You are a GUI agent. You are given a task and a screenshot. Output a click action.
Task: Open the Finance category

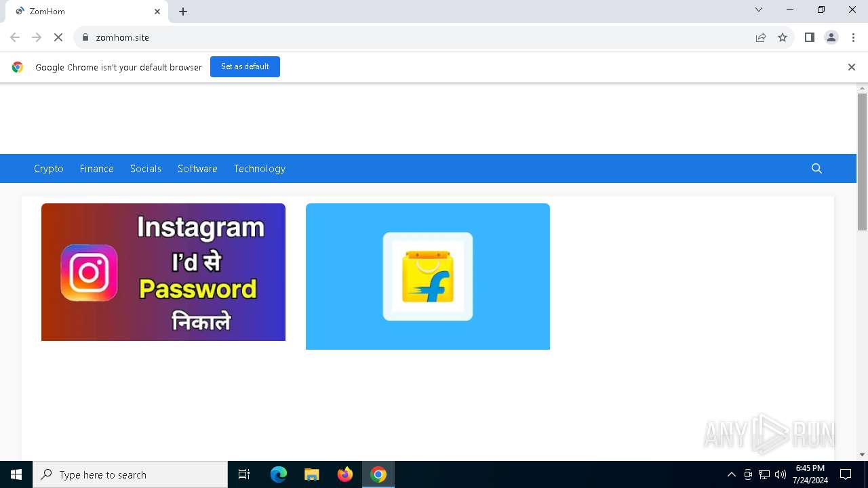[96, 169]
